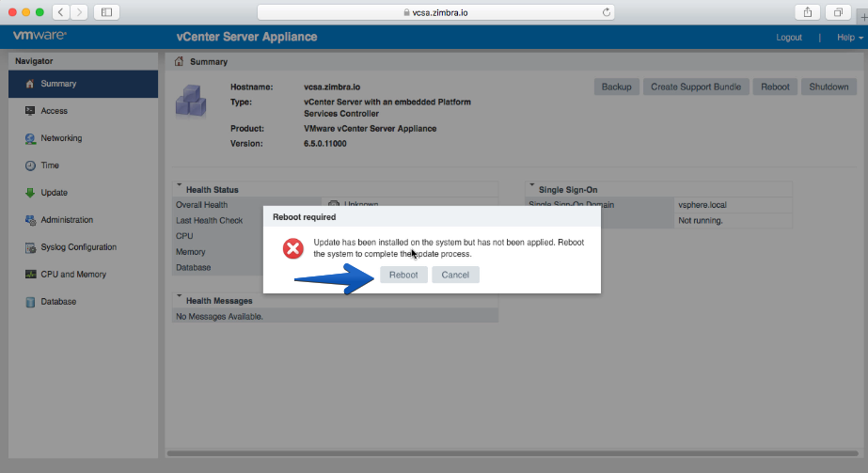Image resolution: width=868 pixels, height=473 pixels.
Task: Open Syslog Configuration
Action: click(83, 247)
